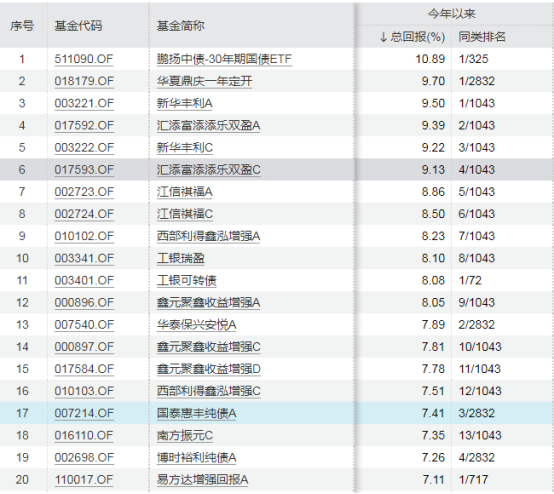
Task: Open fund code 010102.OF
Action: [84, 236]
